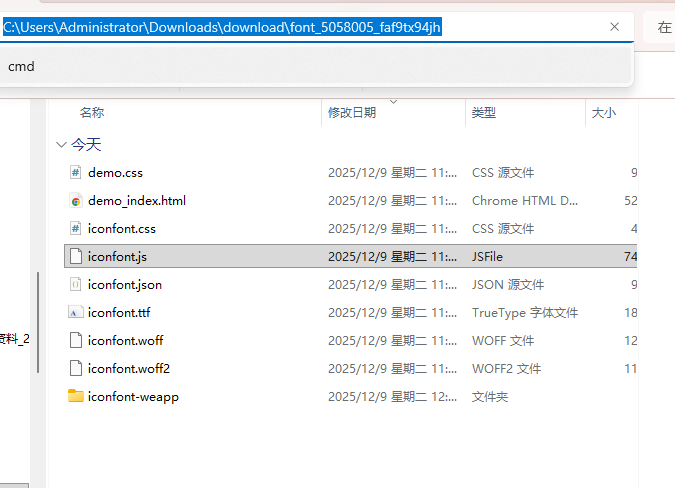Click the iconfont.ttf font file icon
Viewport: 675px width, 488px height.
tap(75, 312)
